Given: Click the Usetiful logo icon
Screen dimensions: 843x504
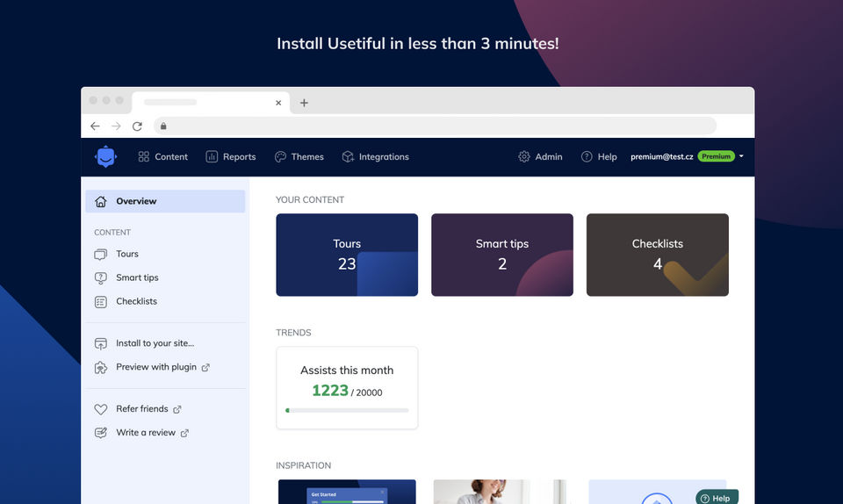Looking at the screenshot, I should click(x=105, y=156).
